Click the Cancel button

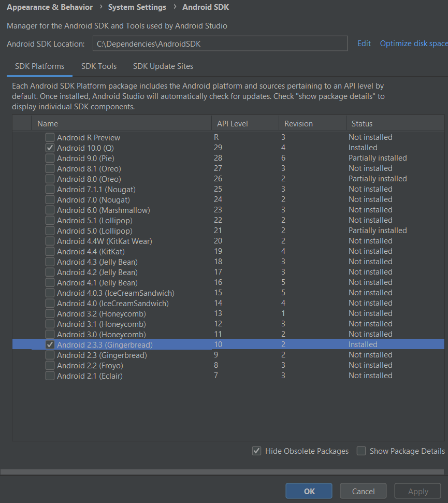(x=363, y=491)
